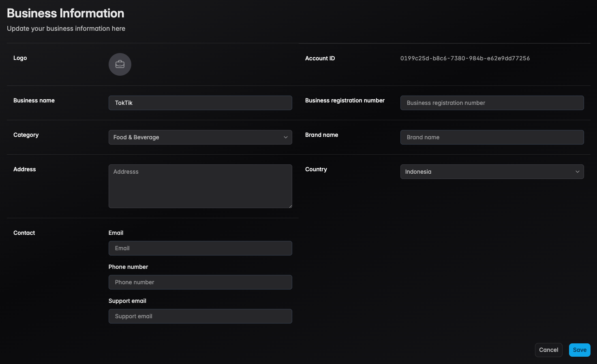The width and height of the screenshot is (597, 364).
Task: Cancel the business information changes
Action: coord(548,350)
